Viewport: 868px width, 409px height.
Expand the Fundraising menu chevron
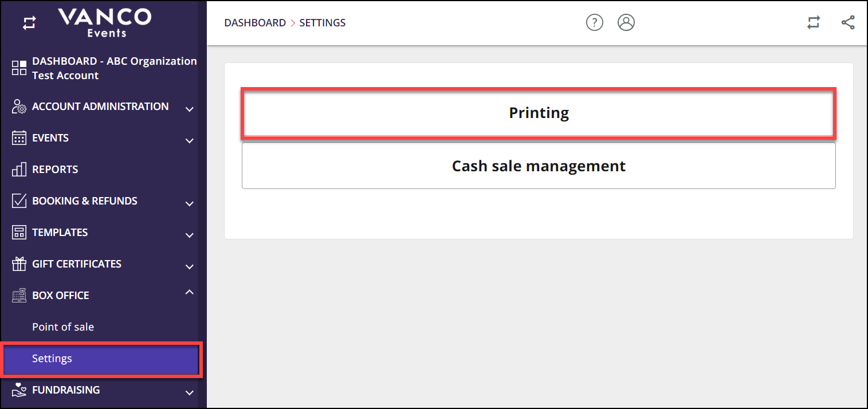(190, 392)
